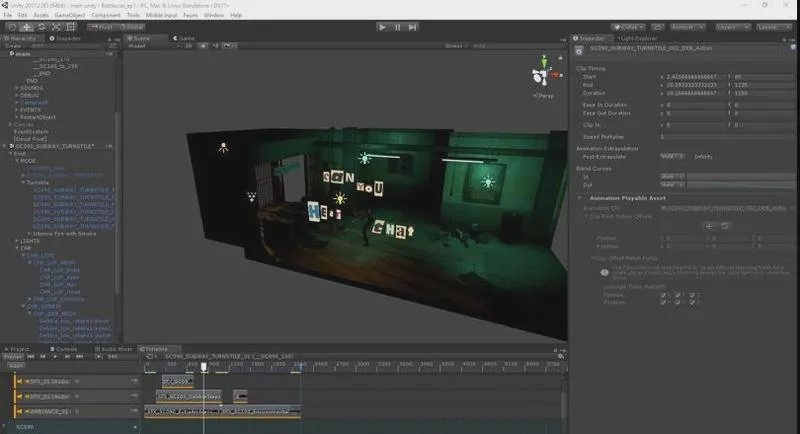Toggle the Global handle rotation button

point(132,27)
